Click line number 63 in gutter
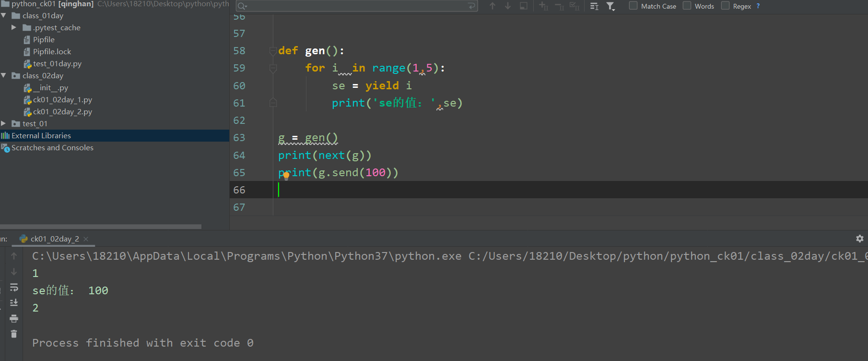Image resolution: width=868 pixels, height=361 pixels. pos(239,138)
